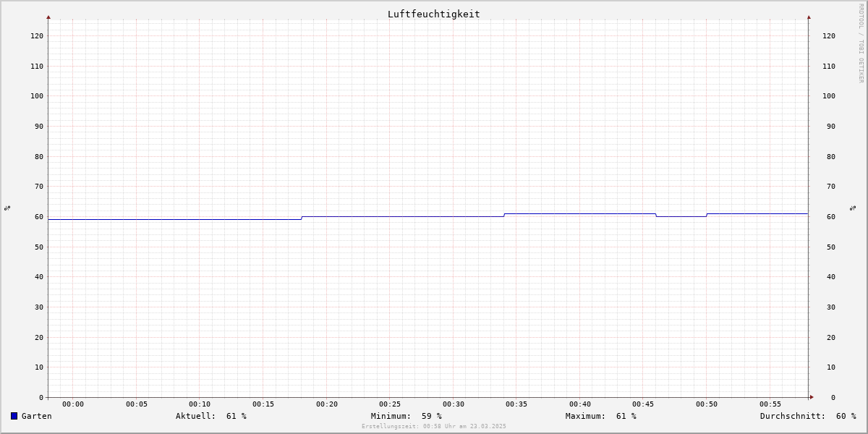
Task: Click the blue Garten legend color swatch
Action: (x=14, y=416)
